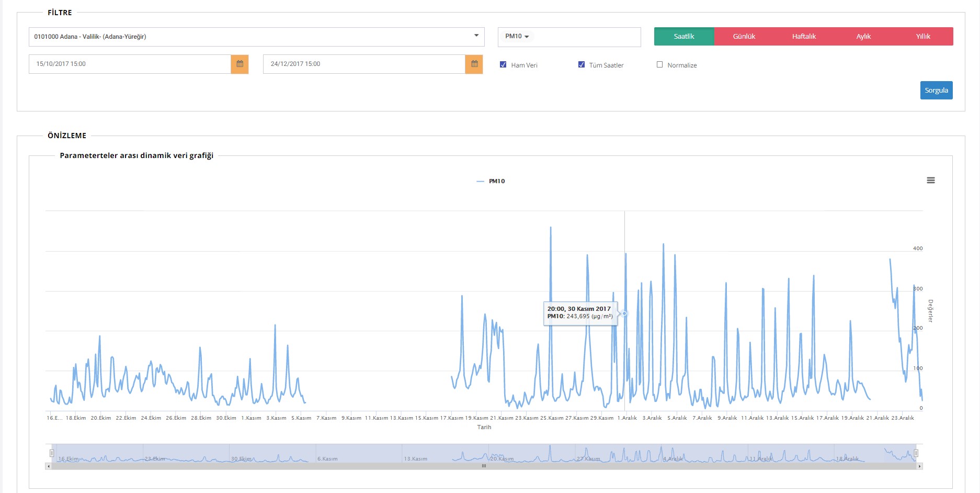Open the chart hamburger context menu
The image size is (980, 493).
(x=930, y=181)
